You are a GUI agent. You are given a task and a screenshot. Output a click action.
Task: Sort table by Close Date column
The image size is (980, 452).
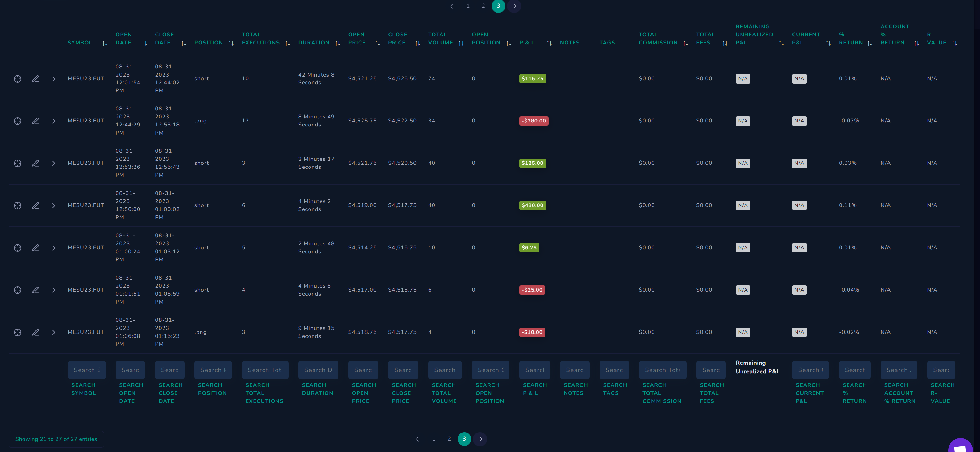184,44
